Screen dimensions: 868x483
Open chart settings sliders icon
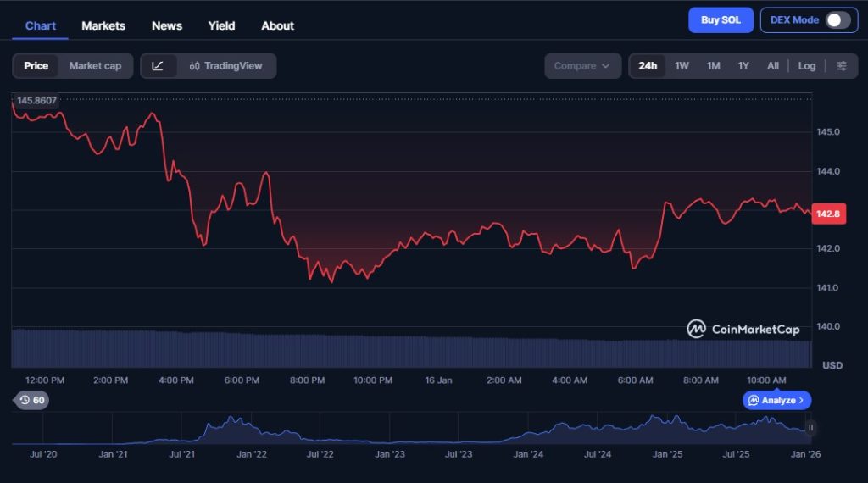coord(841,66)
